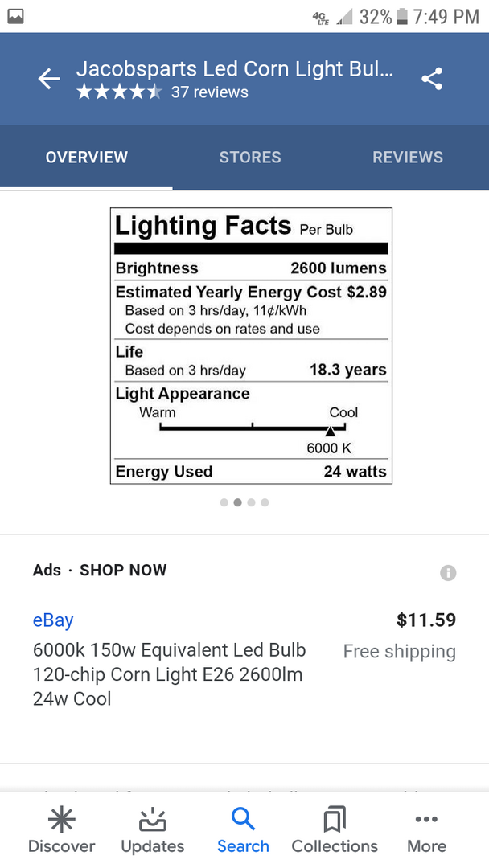Open the eBay seller link

coord(53,620)
